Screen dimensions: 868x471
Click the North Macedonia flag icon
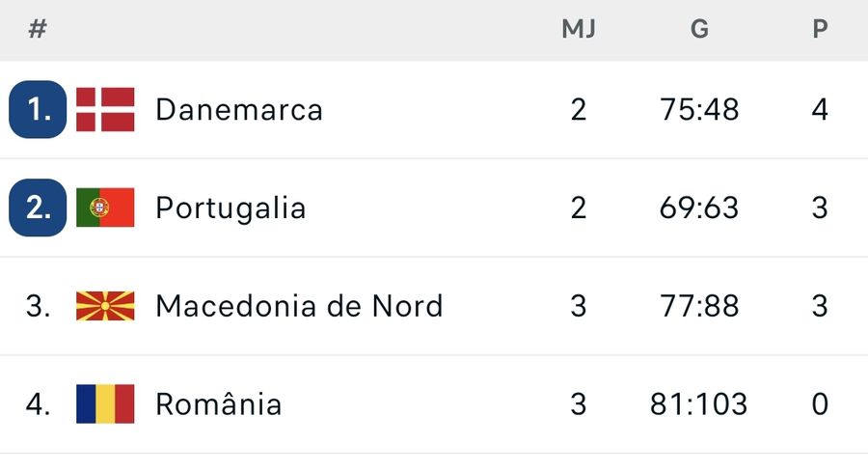pyautogui.click(x=105, y=306)
